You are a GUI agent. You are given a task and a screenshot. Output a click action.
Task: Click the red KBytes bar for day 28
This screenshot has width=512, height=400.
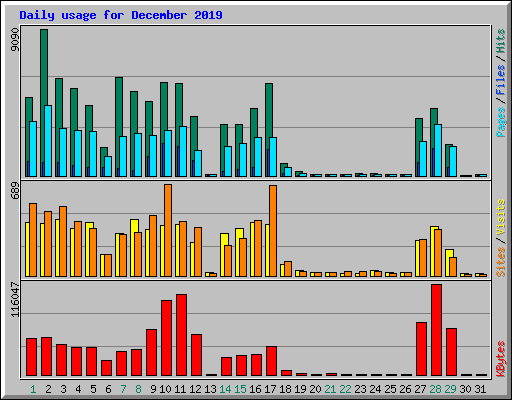436,330
